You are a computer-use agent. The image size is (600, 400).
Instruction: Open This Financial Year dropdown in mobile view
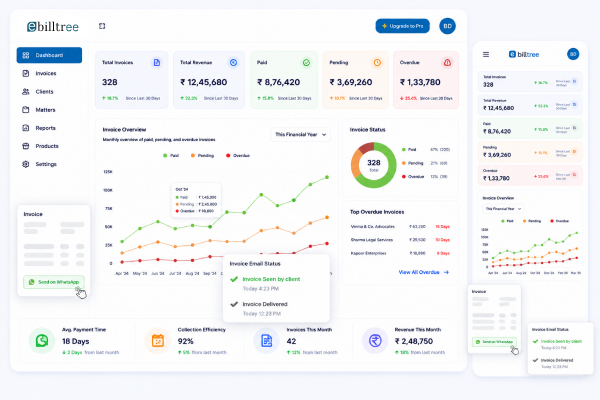tap(503, 209)
